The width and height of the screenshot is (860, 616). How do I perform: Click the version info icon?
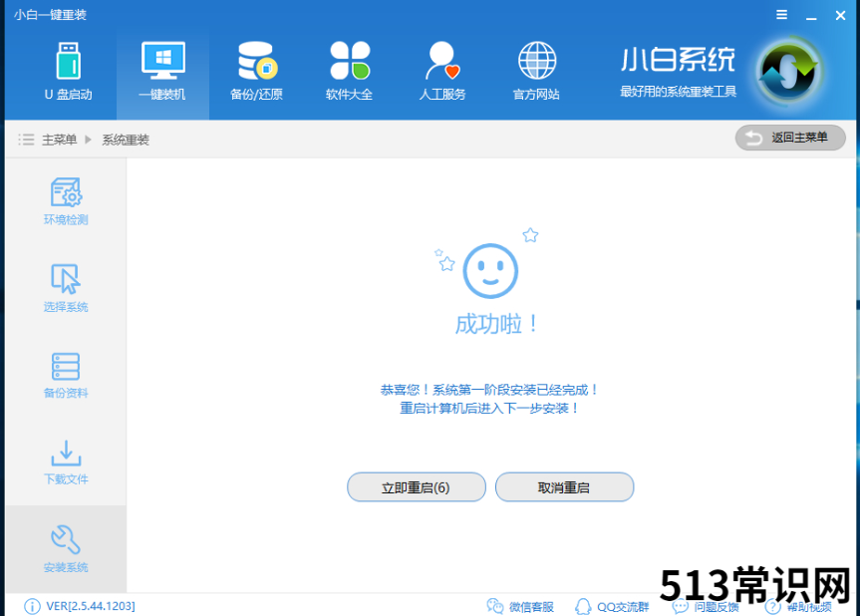32,606
